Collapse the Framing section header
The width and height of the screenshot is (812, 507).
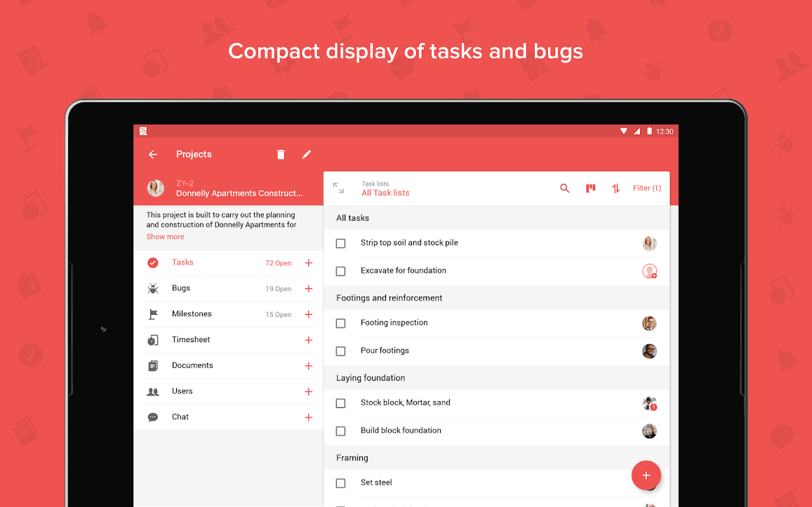pyautogui.click(x=352, y=457)
